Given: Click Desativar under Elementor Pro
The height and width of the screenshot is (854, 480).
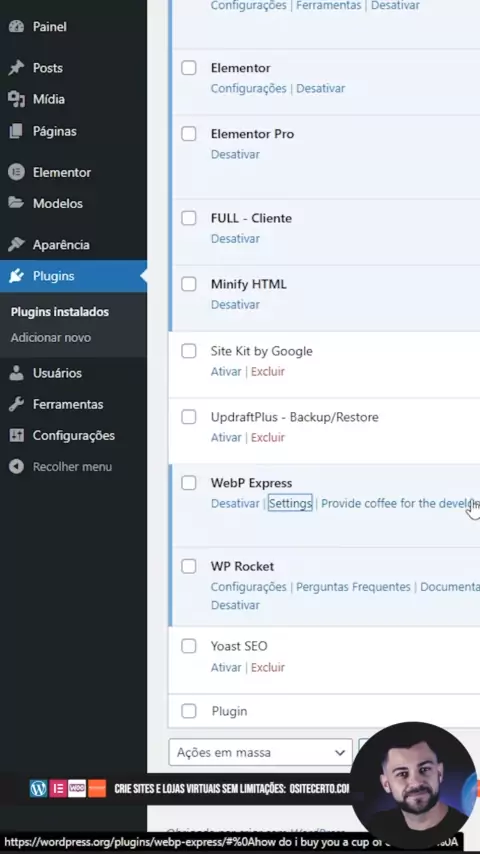Looking at the screenshot, I should [235, 154].
